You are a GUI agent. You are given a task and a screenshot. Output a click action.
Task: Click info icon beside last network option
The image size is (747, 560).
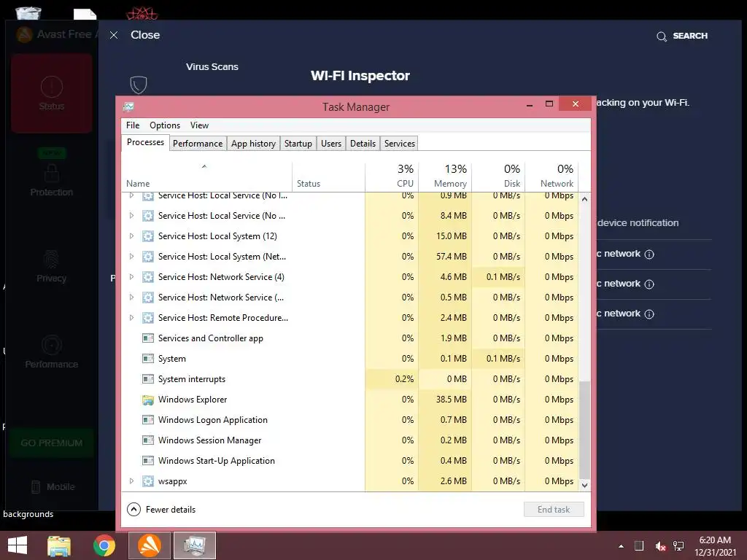coord(649,314)
